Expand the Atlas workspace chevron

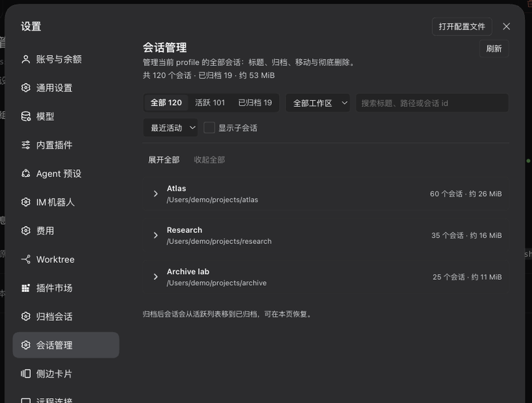(x=155, y=194)
